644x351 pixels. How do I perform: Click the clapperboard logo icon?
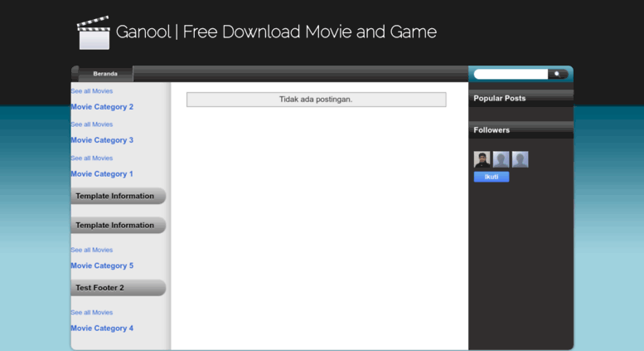[x=94, y=33]
